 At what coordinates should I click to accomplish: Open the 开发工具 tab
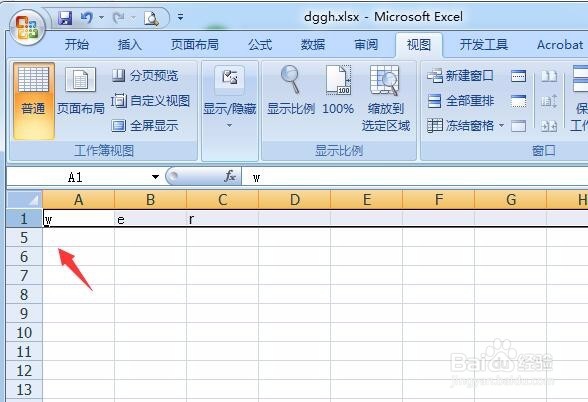point(484,45)
